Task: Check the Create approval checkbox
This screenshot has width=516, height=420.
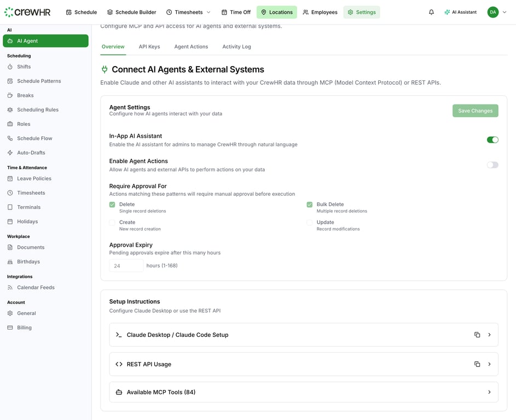Action: tap(112, 222)
